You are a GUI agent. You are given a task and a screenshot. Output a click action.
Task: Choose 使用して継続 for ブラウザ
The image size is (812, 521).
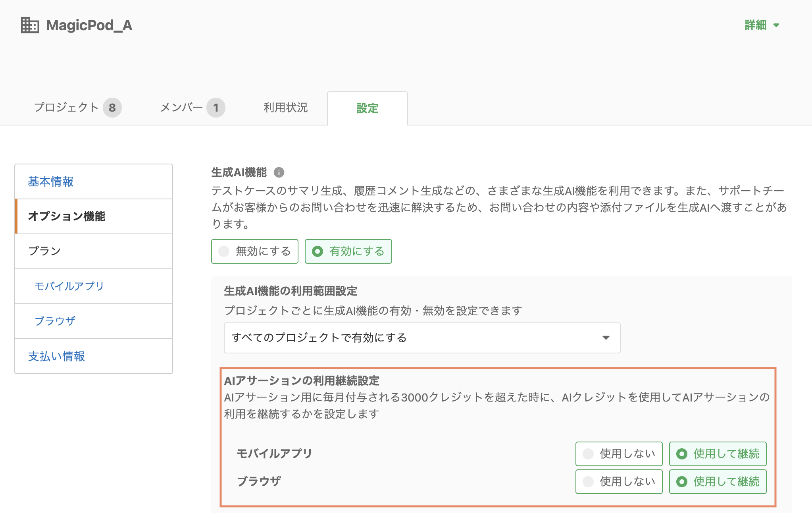coord(718,482)
